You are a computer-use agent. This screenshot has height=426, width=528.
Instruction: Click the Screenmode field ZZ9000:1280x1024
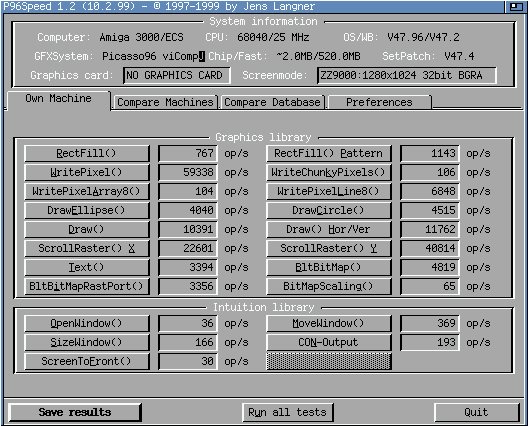pyautogui.click(x=407, y=75)
